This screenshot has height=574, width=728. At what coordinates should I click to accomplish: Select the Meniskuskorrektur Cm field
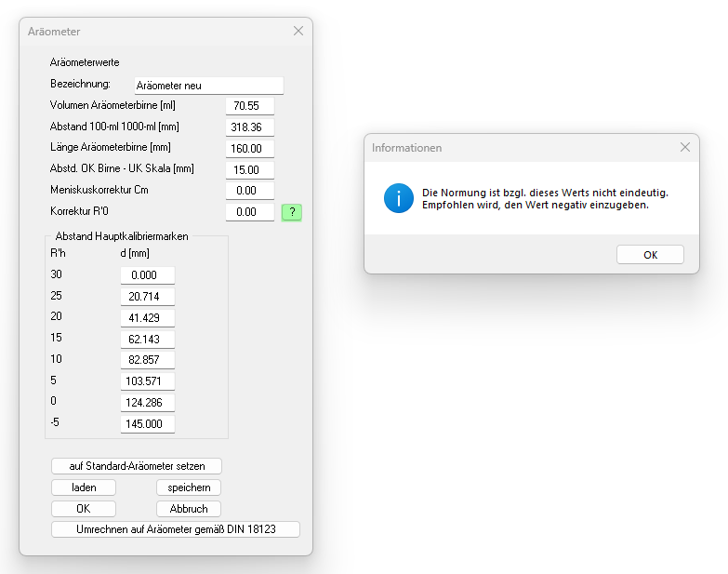(249, 191)
